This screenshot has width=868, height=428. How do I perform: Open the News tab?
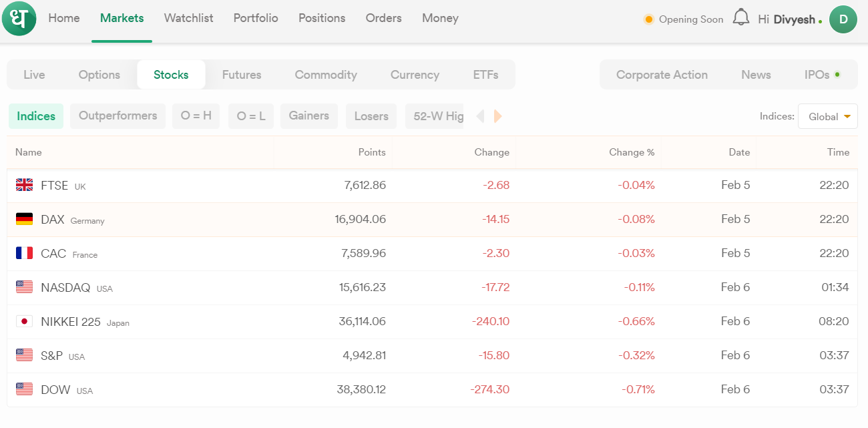(756, 75)
